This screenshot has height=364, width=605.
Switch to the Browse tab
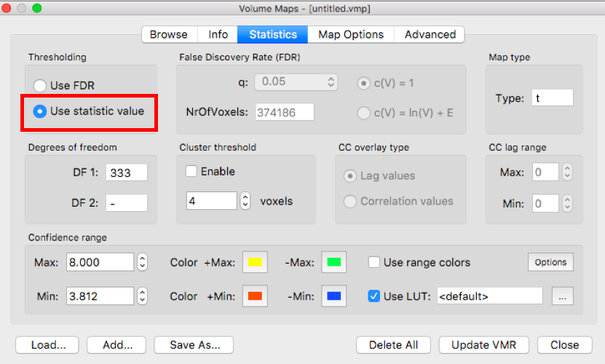[x=170, y=34]
